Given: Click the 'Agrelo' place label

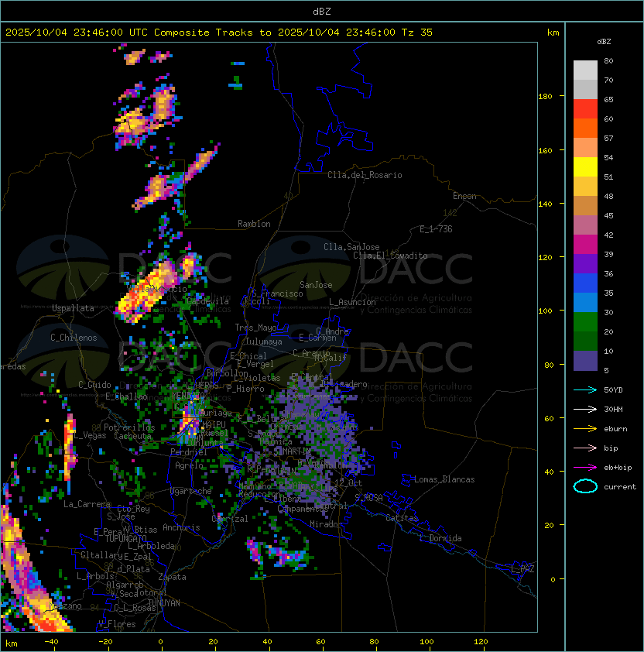Looking at the screenshot, I should tap(189, 465).
